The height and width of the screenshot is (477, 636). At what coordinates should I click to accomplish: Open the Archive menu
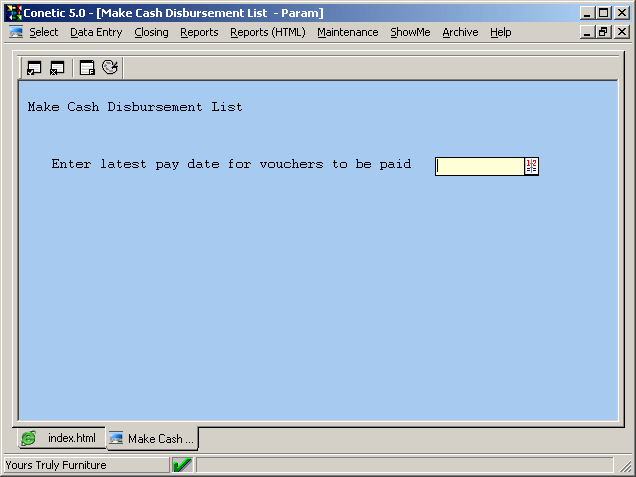pos(460,32)
